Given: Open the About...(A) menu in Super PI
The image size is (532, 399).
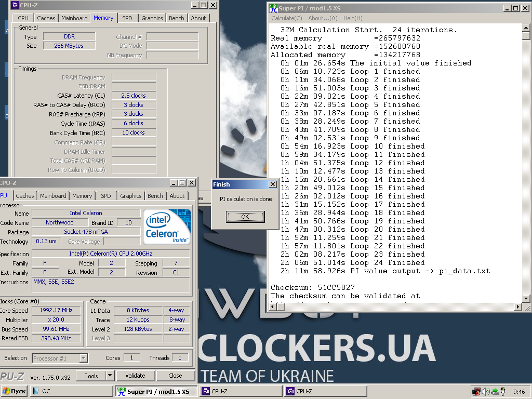Looking at the screenshot, I should point(323,18).
